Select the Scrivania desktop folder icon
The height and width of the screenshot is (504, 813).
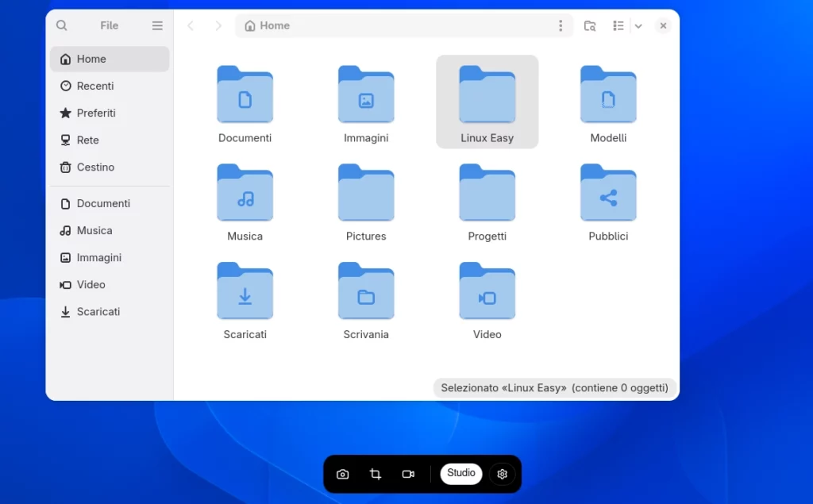[x=366, y=290]
